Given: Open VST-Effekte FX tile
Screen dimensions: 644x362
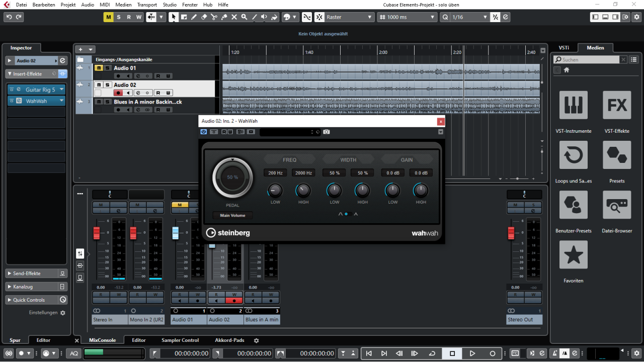Looking at the screenshot, I should pos(617,105).
